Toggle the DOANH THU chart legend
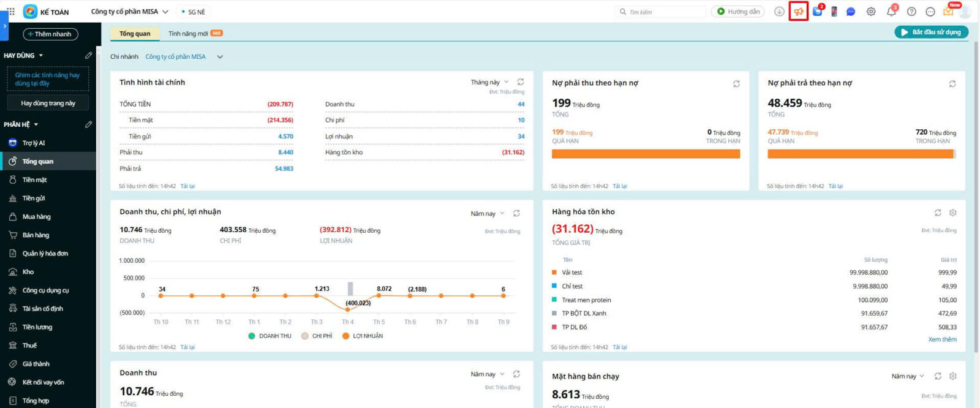 tap(269, 336)
